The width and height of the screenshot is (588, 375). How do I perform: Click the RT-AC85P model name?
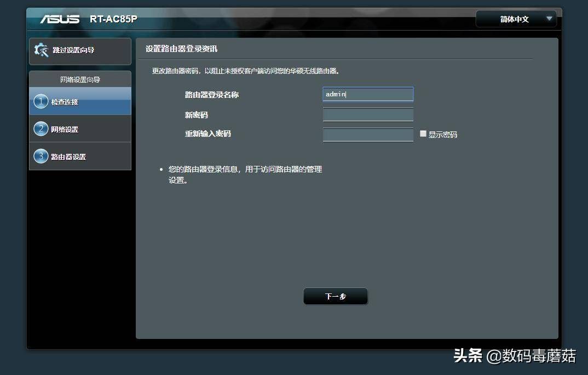pyautogui.click(x=113, y=19)
